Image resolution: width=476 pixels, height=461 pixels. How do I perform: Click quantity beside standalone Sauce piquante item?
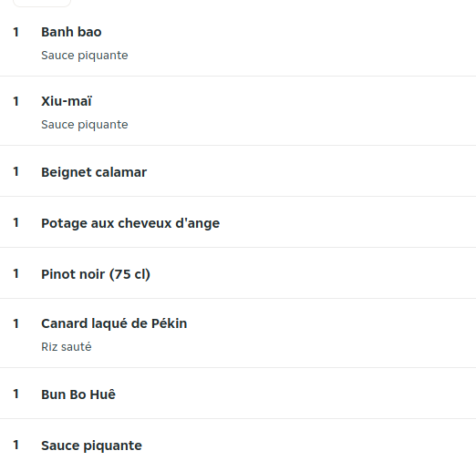(x=16, y=445)
